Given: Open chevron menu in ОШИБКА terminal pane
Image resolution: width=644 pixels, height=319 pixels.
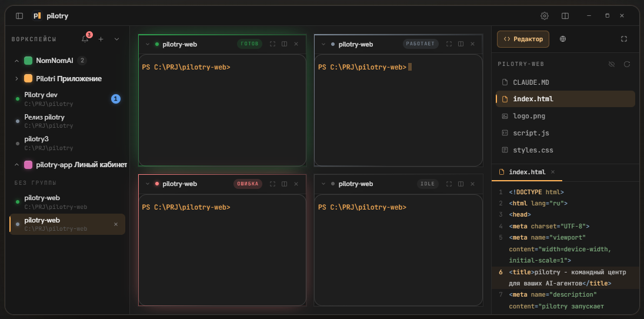Looking at the screenshot, I should [x=148, y=184].
